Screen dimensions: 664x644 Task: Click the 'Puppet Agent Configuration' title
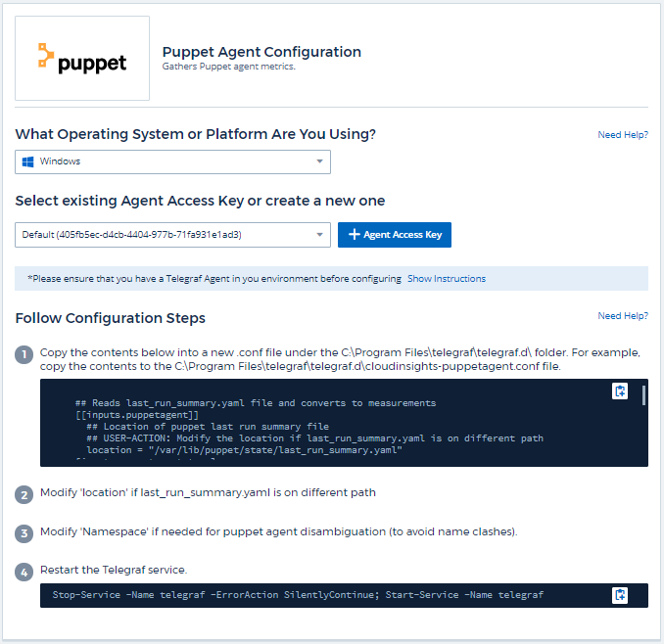pos(261,52)
